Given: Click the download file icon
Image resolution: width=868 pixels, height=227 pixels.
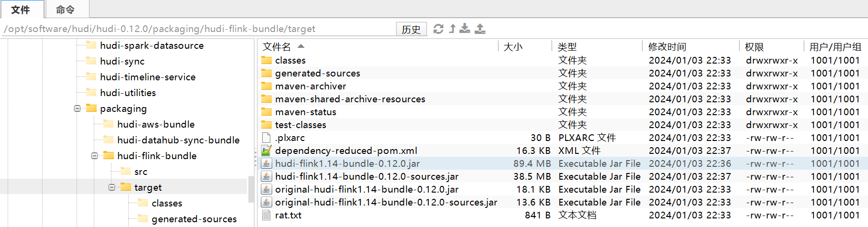Looking at the screenshot, I should point(465,29).
